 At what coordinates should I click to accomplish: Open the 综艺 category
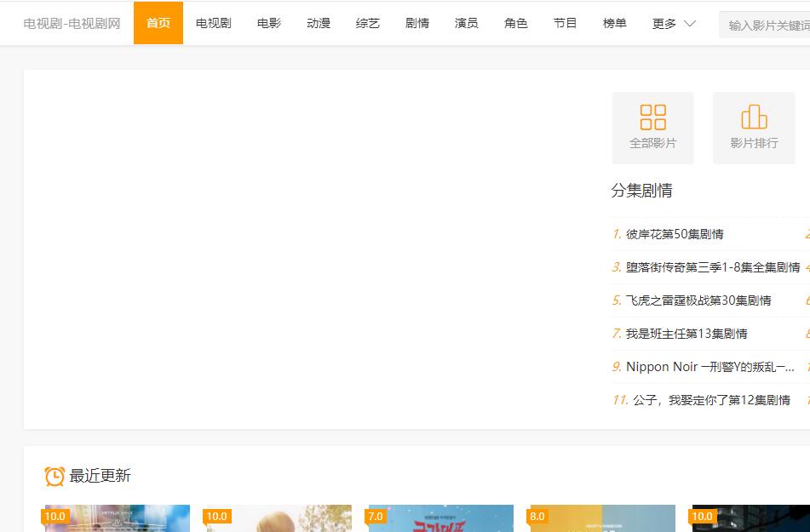(x=368, y=24)
